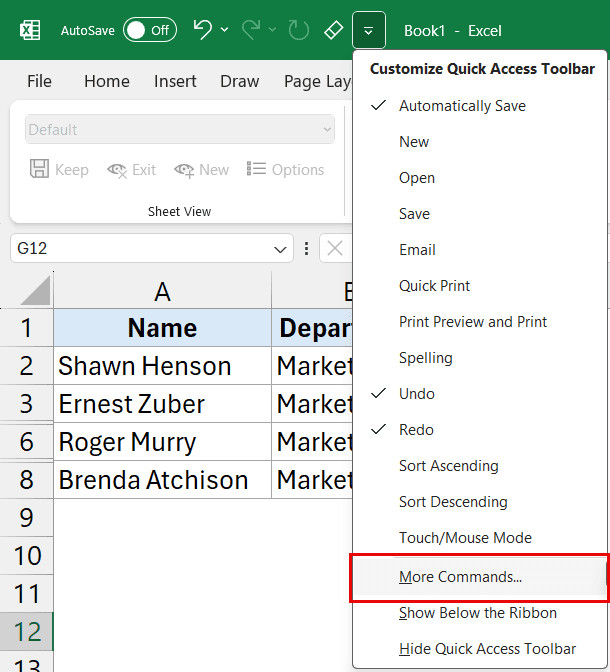
Task: Choose Show Below the Ribbon
Action: [x=478, y=613]
